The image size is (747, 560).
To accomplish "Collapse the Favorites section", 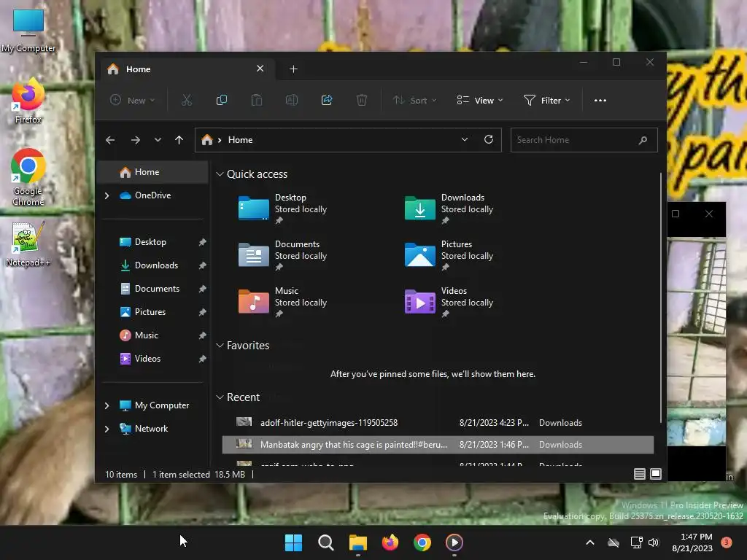I will (220, 345).
